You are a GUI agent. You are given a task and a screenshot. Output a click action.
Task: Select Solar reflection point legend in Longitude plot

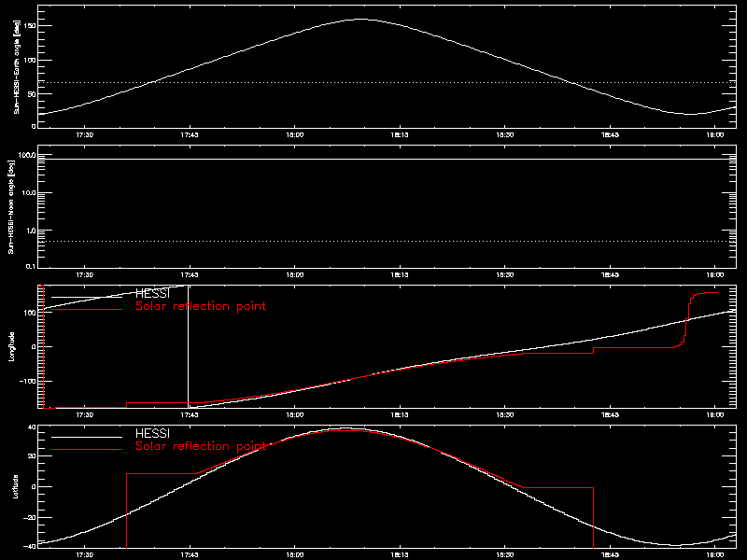[201, 306]
